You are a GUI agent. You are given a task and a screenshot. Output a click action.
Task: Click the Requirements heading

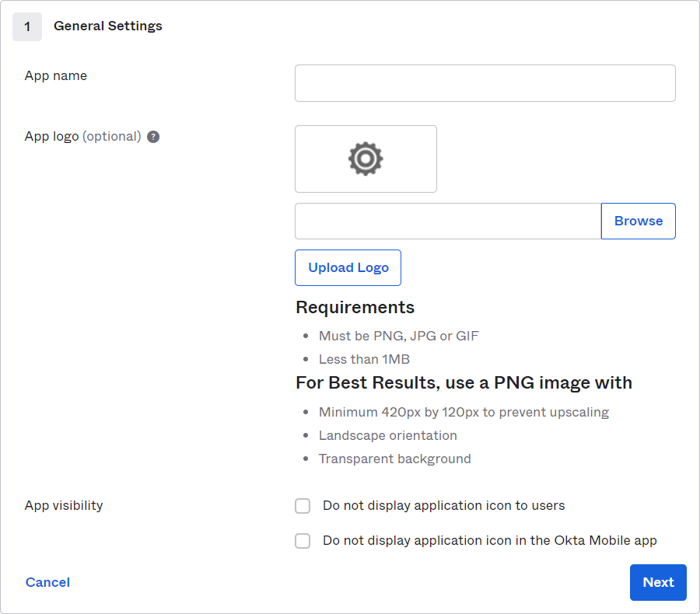[355, 308]
